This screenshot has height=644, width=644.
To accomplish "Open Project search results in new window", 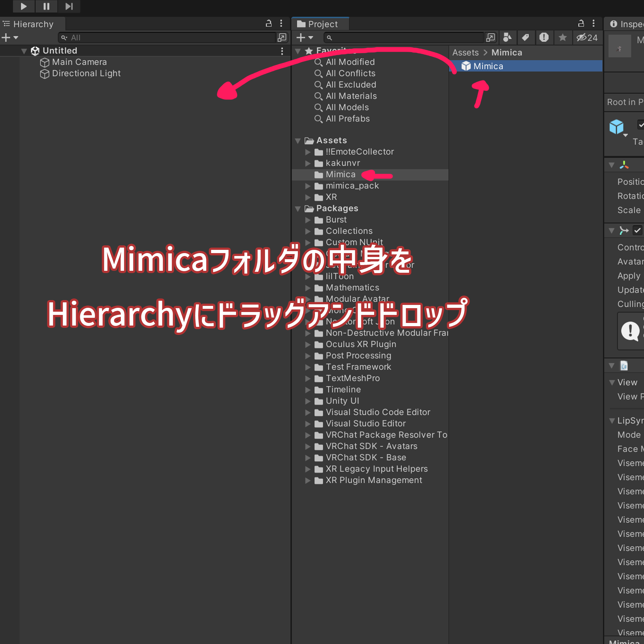I will point(490,37).
